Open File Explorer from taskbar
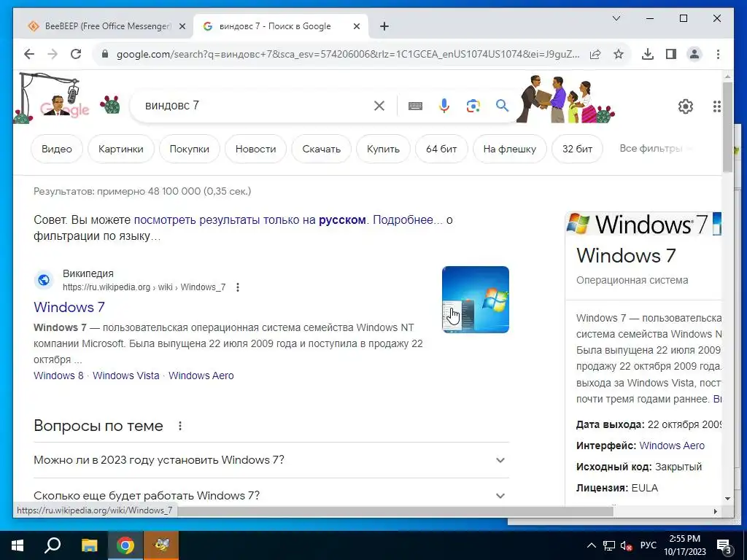 [x=89, y=545]
